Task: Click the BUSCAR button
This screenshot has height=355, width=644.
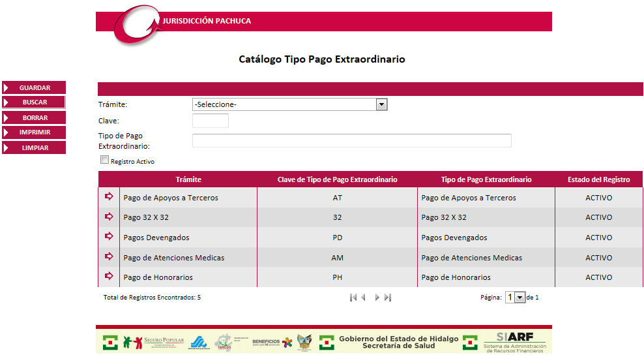Action: click(34, 102)
